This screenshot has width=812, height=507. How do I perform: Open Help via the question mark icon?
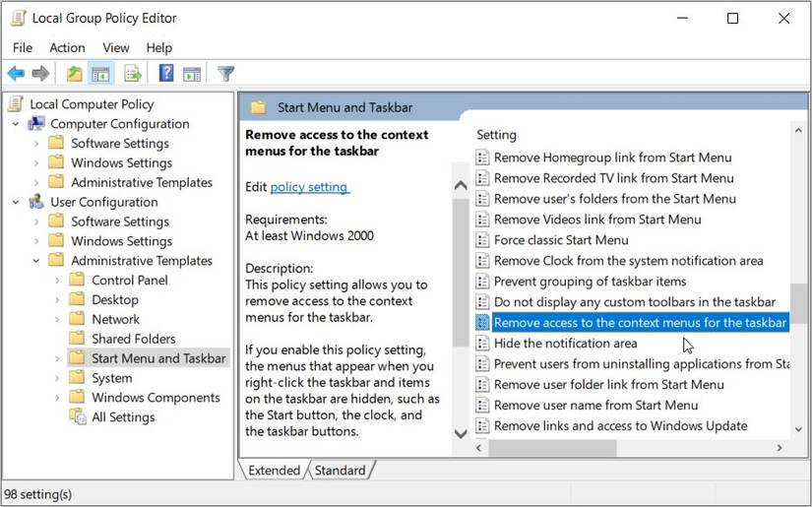click(x=166, y=74)
